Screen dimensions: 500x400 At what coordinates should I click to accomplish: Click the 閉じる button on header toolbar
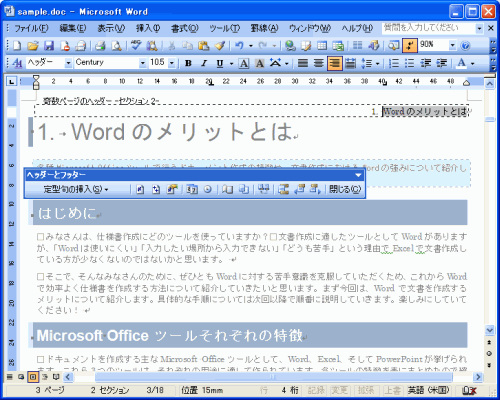345,189
